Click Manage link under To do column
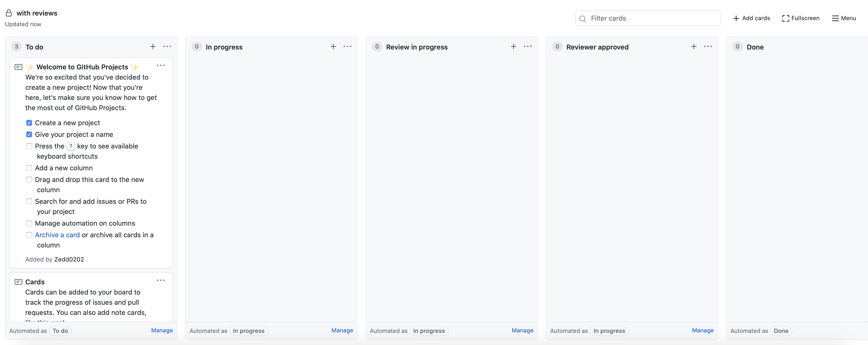 point(162,330)
